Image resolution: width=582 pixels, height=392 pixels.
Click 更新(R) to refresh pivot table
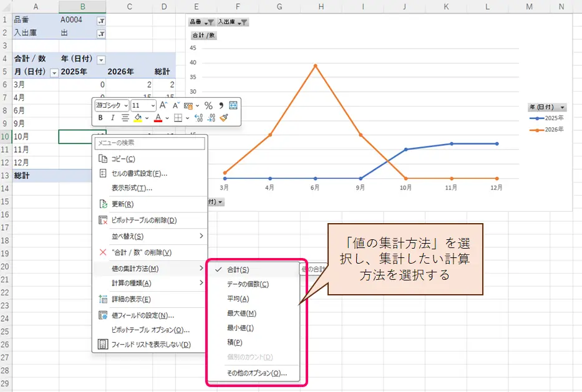(x=150, y=204)
